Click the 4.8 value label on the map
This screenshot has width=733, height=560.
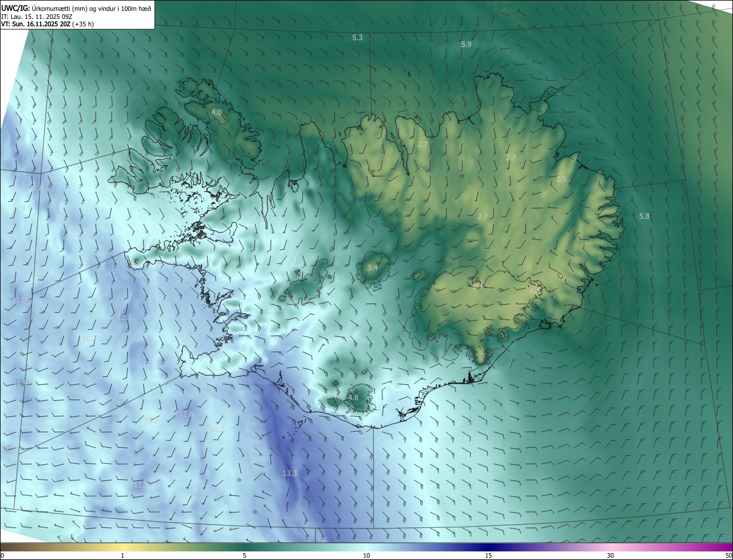(x=353, y=397)
